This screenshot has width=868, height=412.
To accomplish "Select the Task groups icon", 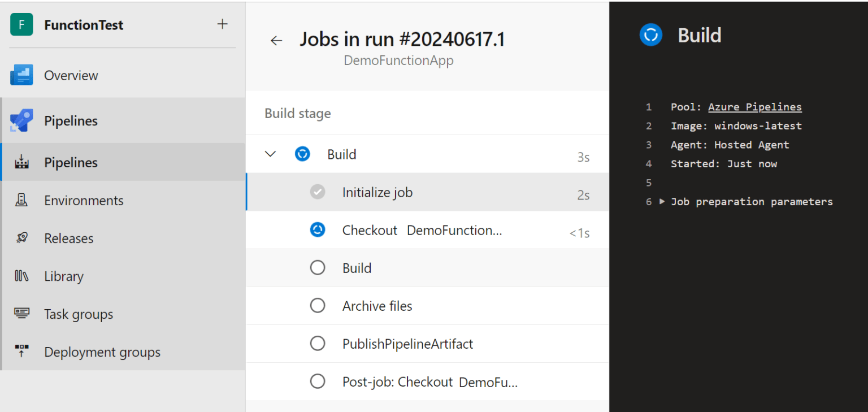I will (x=21, y=314).
